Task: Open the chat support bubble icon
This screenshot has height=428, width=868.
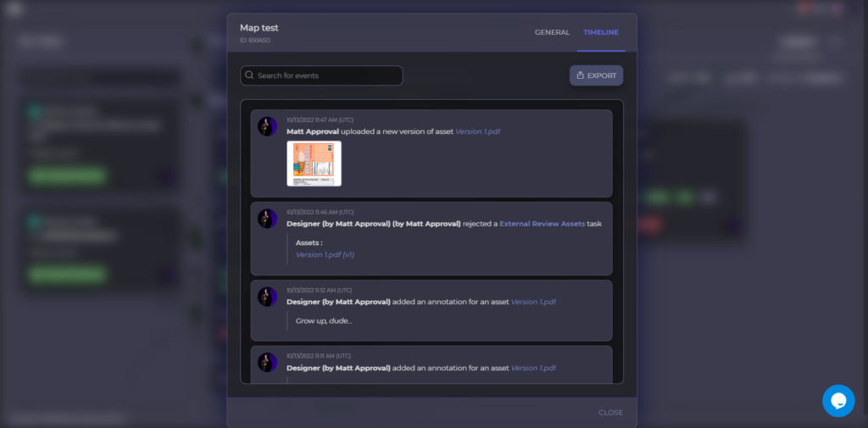Action: (838, 401)
